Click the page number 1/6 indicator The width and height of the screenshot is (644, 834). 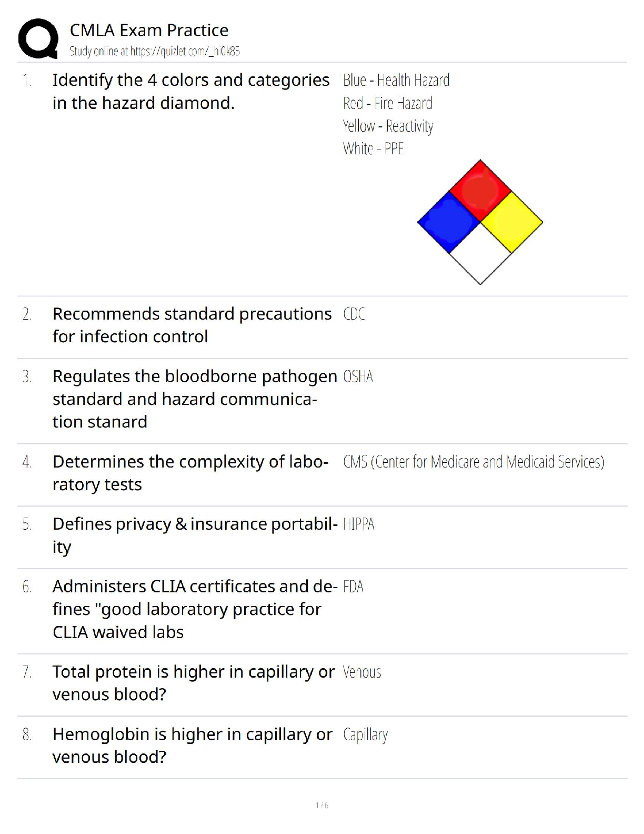322,805
